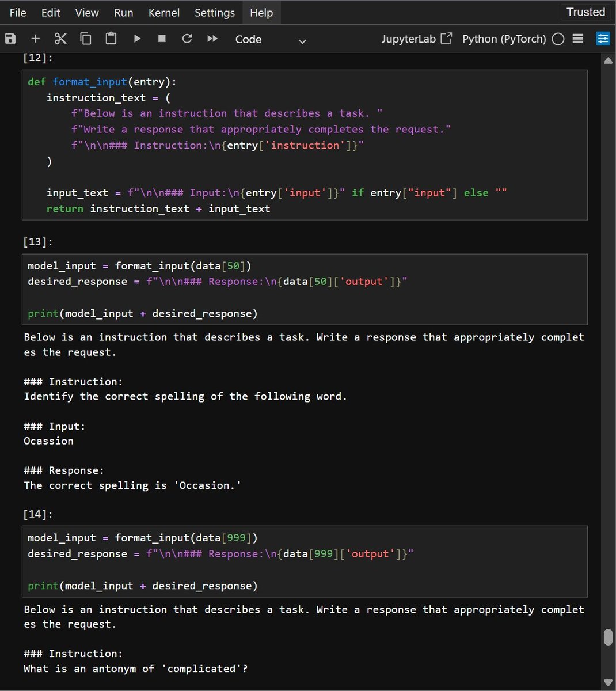The width and height of the screenshot is (616, 691).
Task: Open the Help menu
Action: 261,12
